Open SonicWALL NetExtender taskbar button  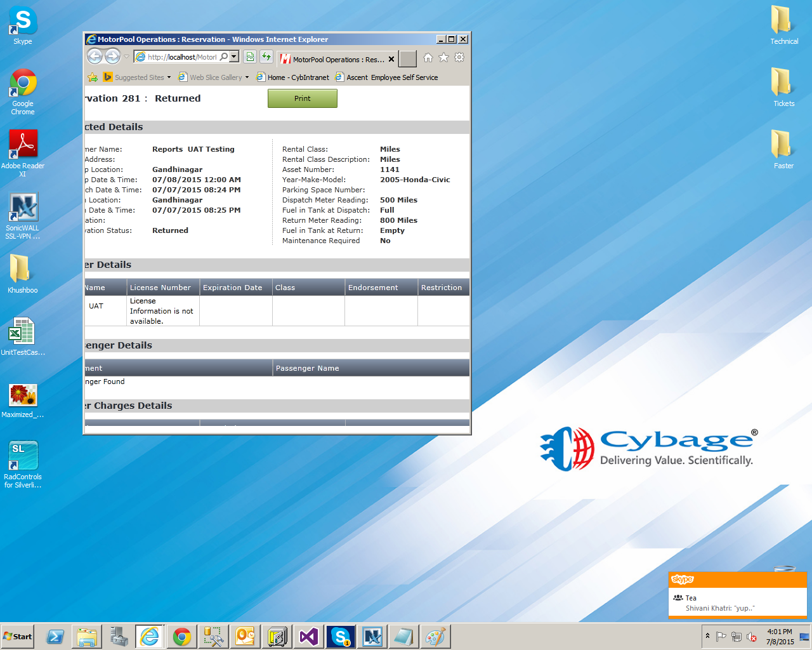pyautogui.click(x=372, y=637)
